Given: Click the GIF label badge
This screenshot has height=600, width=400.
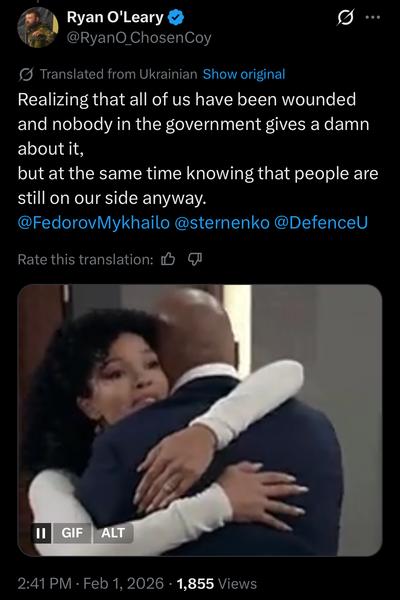Looking at the screenshot, I should click(x=72, y=533).
